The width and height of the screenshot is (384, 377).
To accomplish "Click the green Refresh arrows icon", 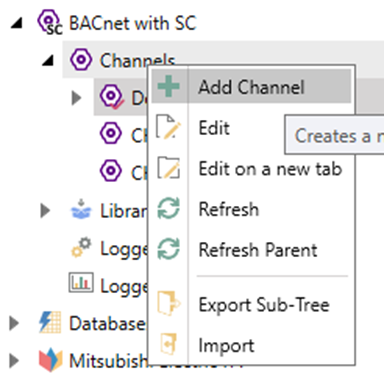I will tap(168, 208).
